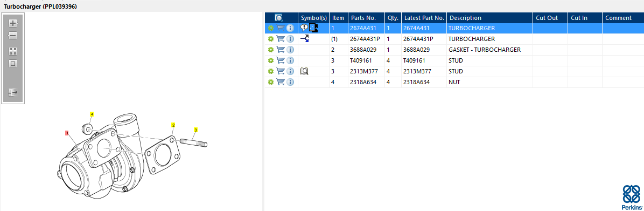This screenshot has width=644, height=211.
Task: Add stud 2313M377 to cart
Action: [281, 71]
